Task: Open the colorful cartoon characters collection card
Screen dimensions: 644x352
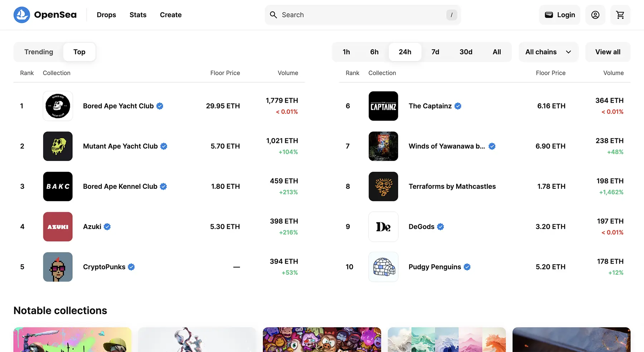Action: pyautogui.click(x=322, y=339)
